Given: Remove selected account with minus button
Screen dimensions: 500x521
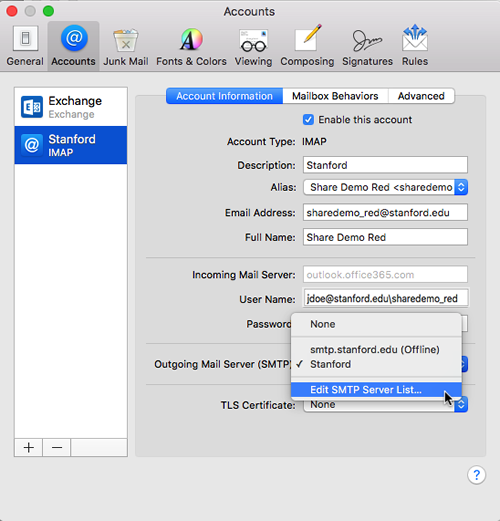Looking at the screenshot, I should click(57, 447).
